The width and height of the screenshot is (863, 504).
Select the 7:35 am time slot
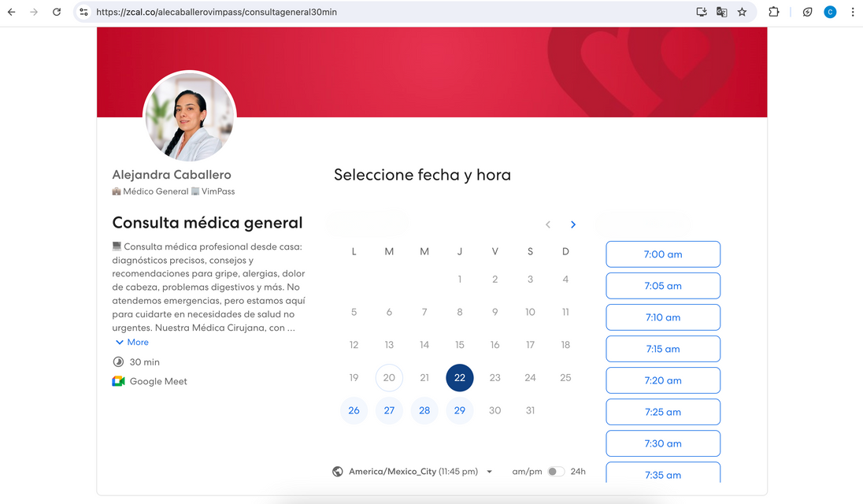pyautogui.click(x=663, y=472)
